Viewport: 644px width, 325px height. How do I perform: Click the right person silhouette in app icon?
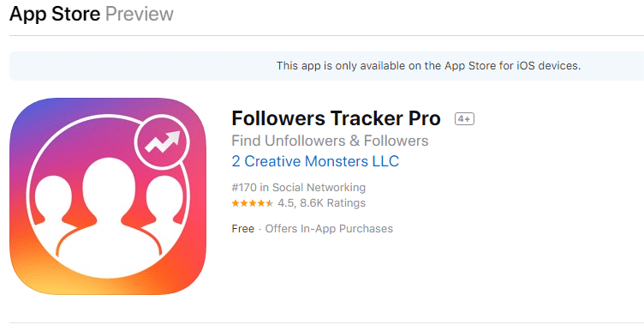click(165, 201)
